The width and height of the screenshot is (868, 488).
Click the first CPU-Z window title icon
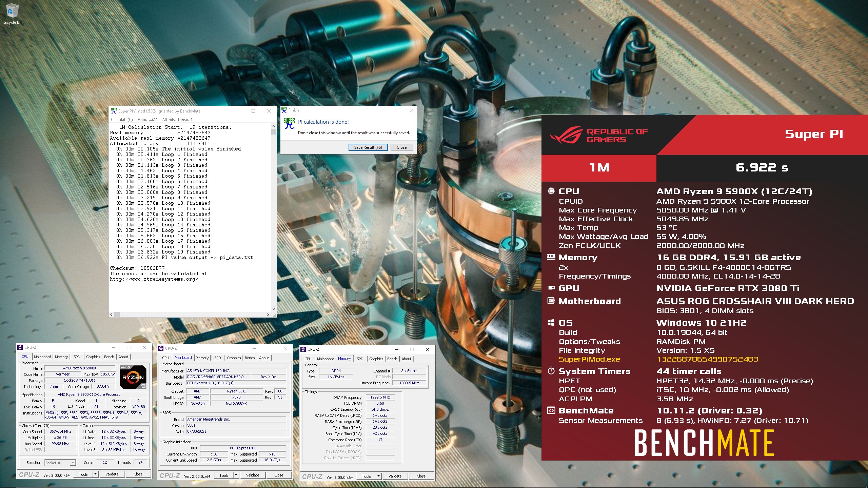[x=20, y=347]
